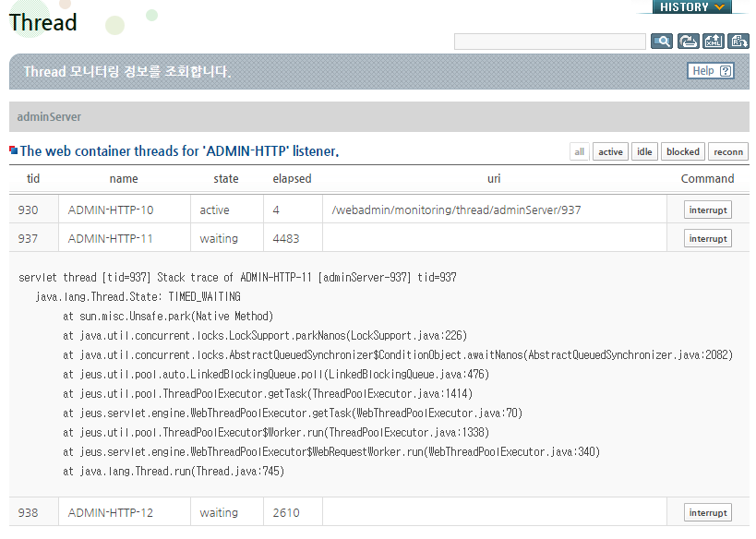Click 'active' state of thread 930

pyautogui.click(x=214, y=210)
